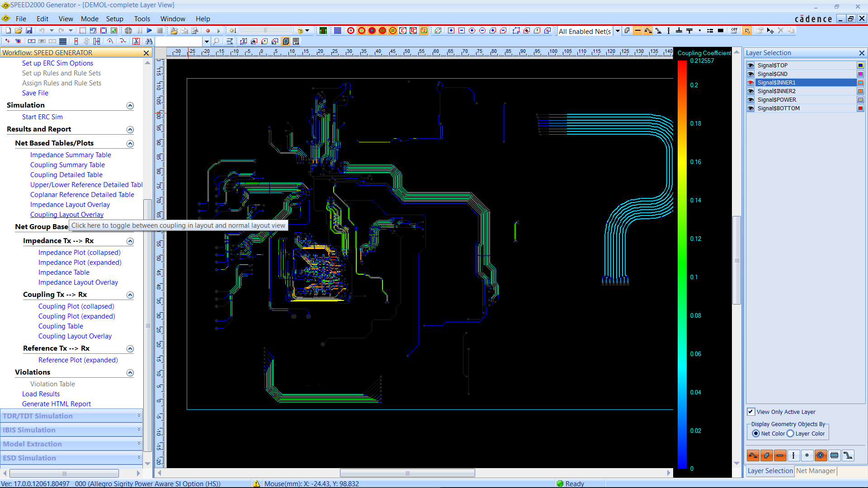868x488 pixels.
Task: Collapse the Violations section
Action: coord(130,373)
